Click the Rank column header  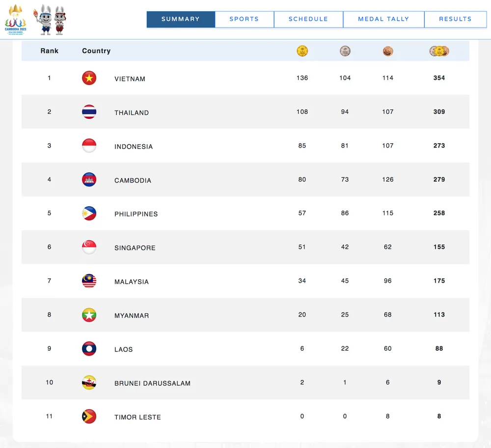[49, 51]
